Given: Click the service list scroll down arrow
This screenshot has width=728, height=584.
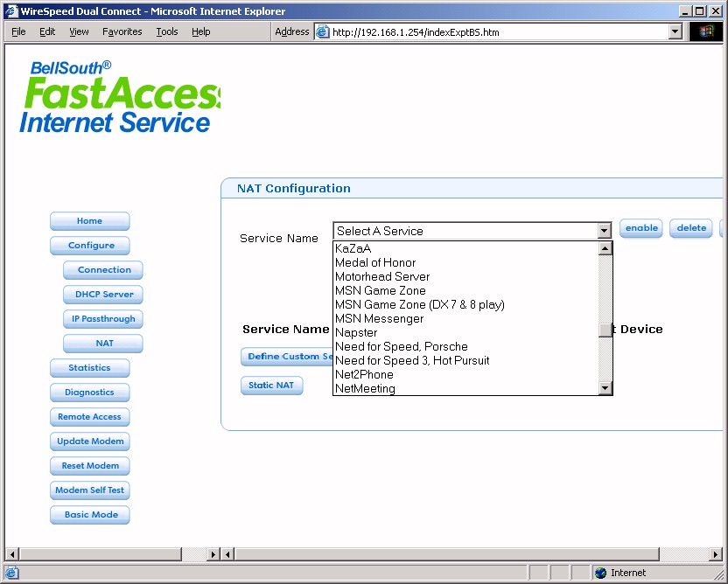Looking at the screenshot, I should pos(605,388).
